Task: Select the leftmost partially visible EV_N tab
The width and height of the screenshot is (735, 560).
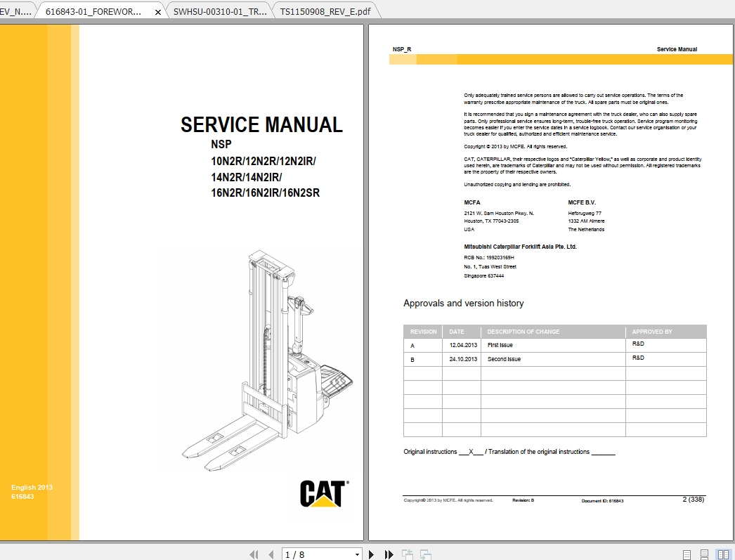Action: coord(14,11)
